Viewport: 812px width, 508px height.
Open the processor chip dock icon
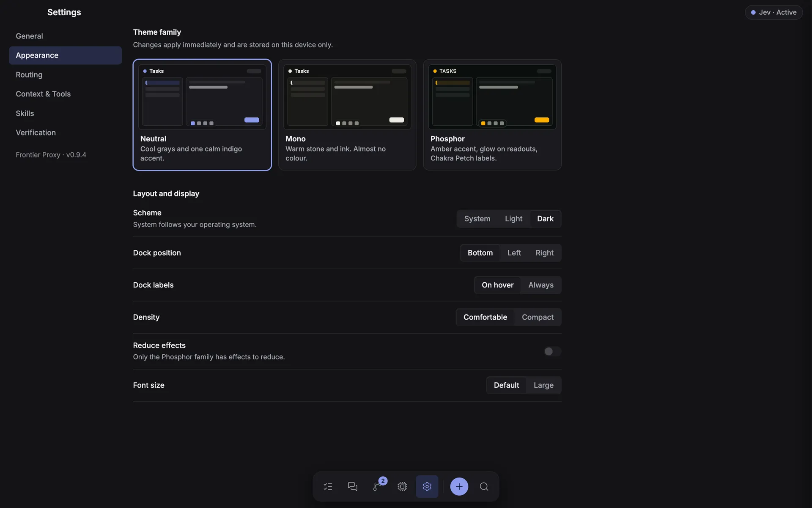[x=402, y=486]
